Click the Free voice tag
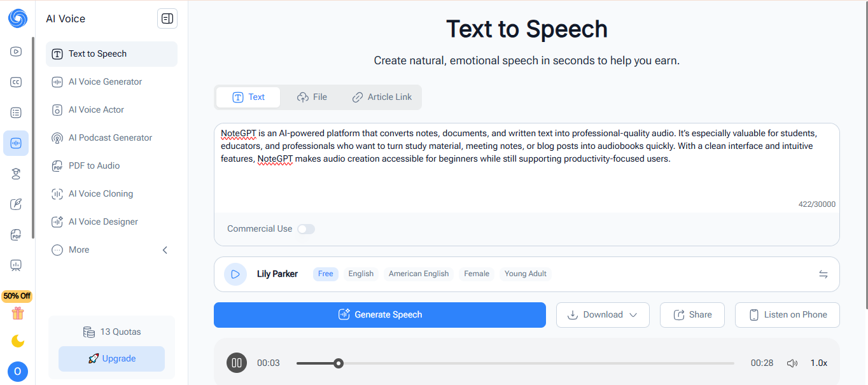 point(326,274)
